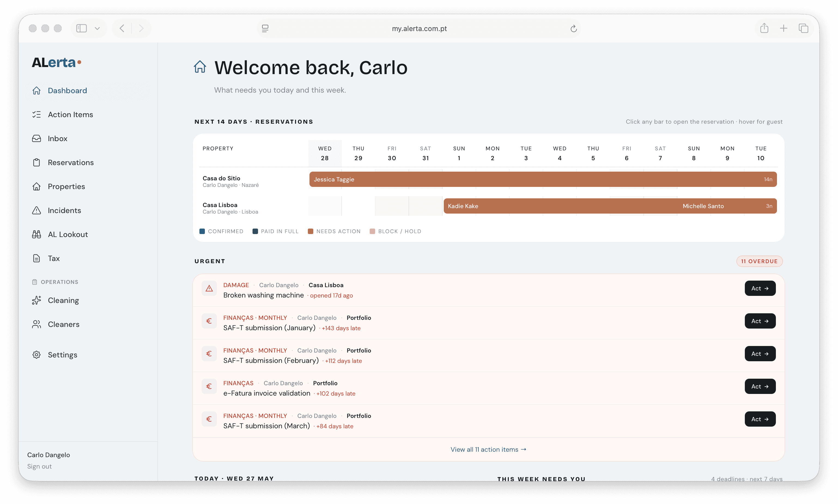Click Act for SAF-T submission (February)

760,354
